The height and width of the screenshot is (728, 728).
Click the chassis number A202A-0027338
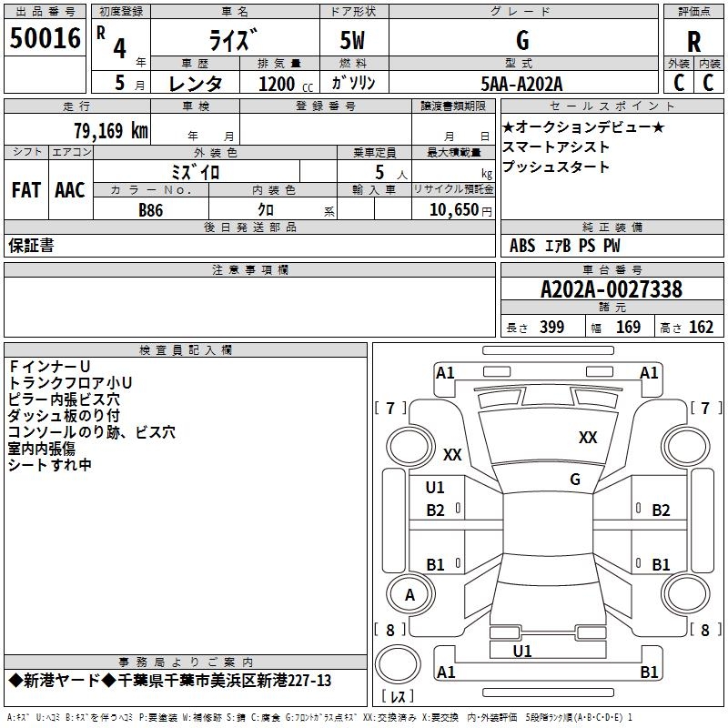click(612, 289)
